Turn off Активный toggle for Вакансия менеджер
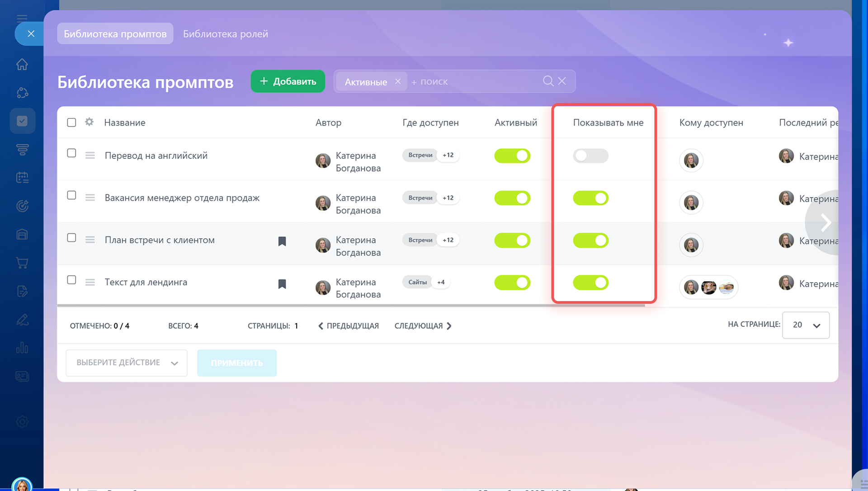868x491 pixels. [x=512, y=198]
